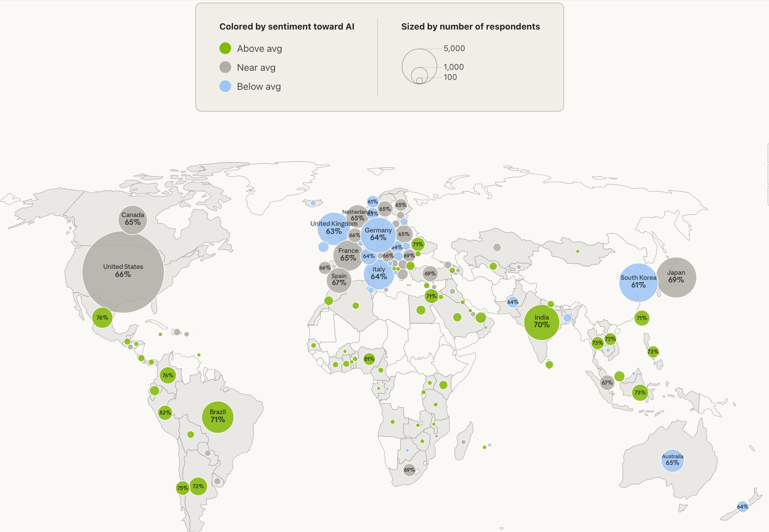Image resolution: width=769 pixels, height=532 pixels.
Task: Click New Zealand's blue 64% bubble
Action: tap(742, 506)
